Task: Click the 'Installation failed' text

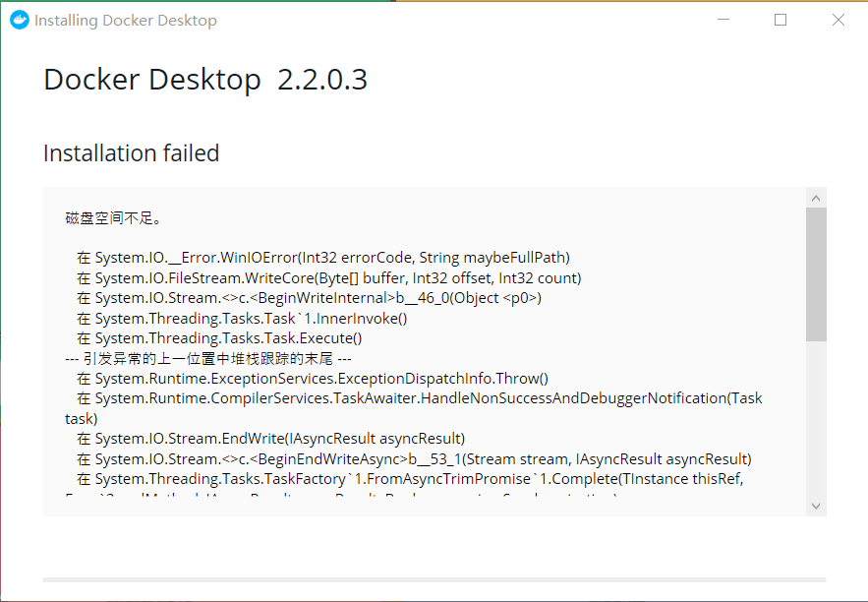Action: pos(131,153)
